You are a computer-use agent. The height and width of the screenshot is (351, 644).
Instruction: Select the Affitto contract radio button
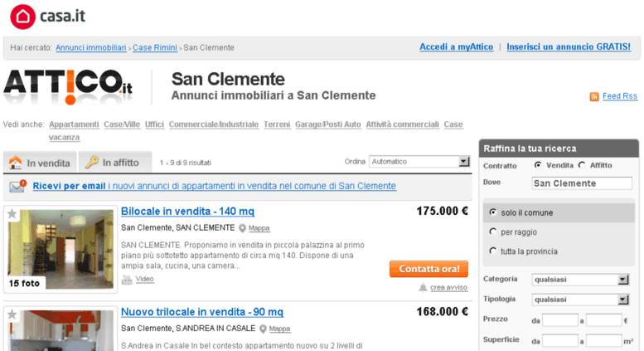582,165
